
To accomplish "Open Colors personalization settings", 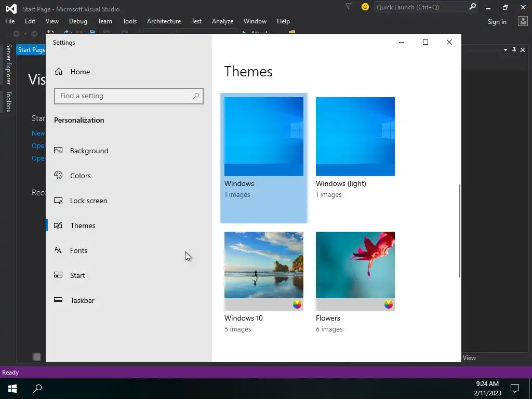I will tap(129, 176).
